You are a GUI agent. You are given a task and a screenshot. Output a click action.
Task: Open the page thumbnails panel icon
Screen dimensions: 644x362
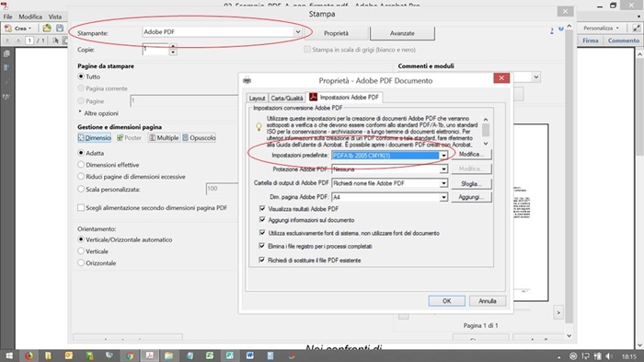[x=6, y=54]
